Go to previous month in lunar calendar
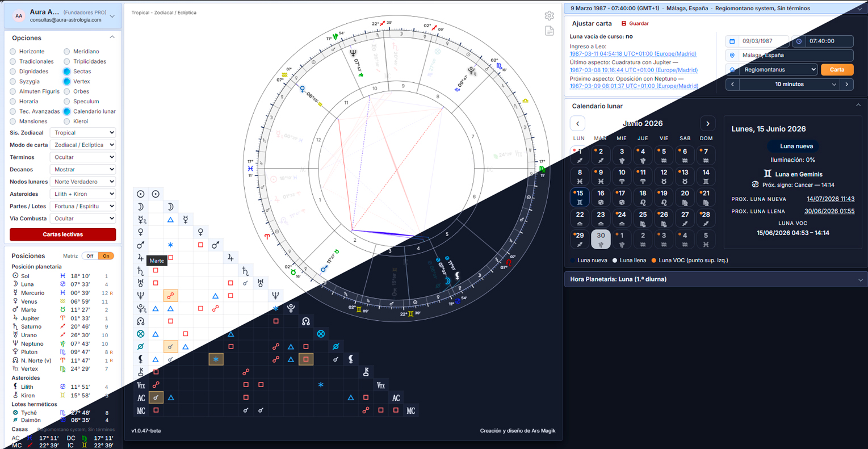The image size is (868, 449). pos(577,124)
